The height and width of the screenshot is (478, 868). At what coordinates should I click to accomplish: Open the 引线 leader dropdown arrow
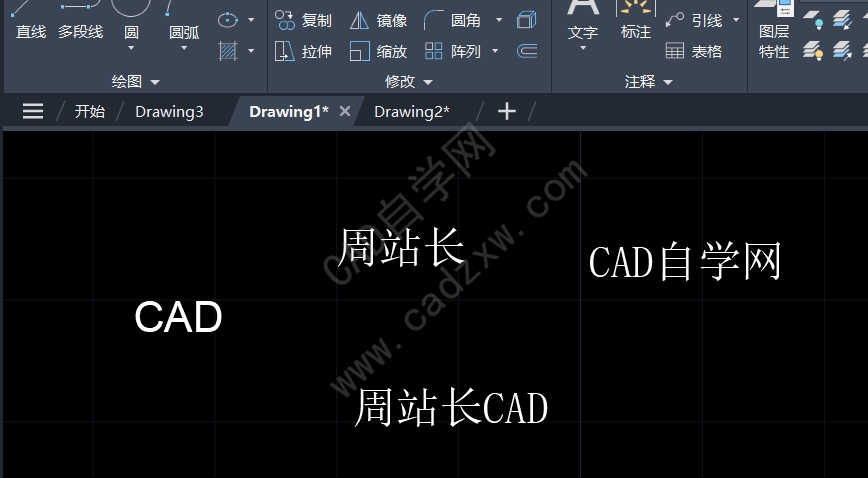point(736,20)
